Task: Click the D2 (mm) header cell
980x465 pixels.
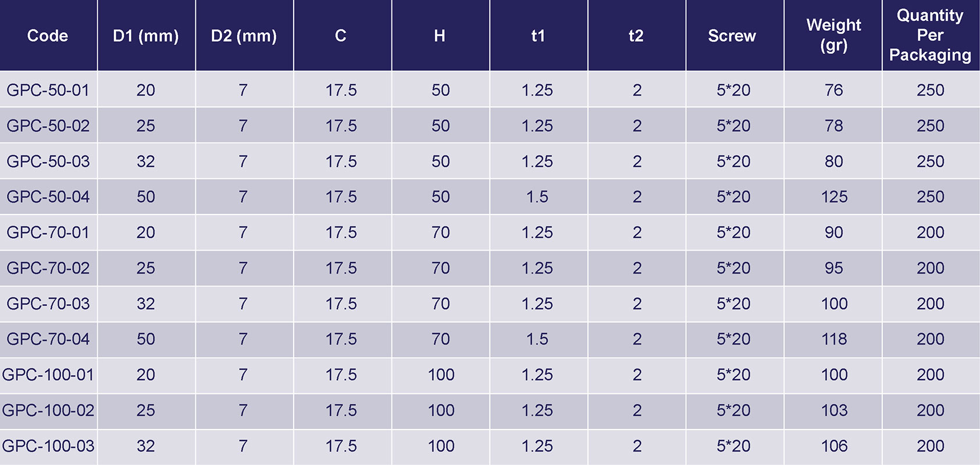Action: [244, 35]
